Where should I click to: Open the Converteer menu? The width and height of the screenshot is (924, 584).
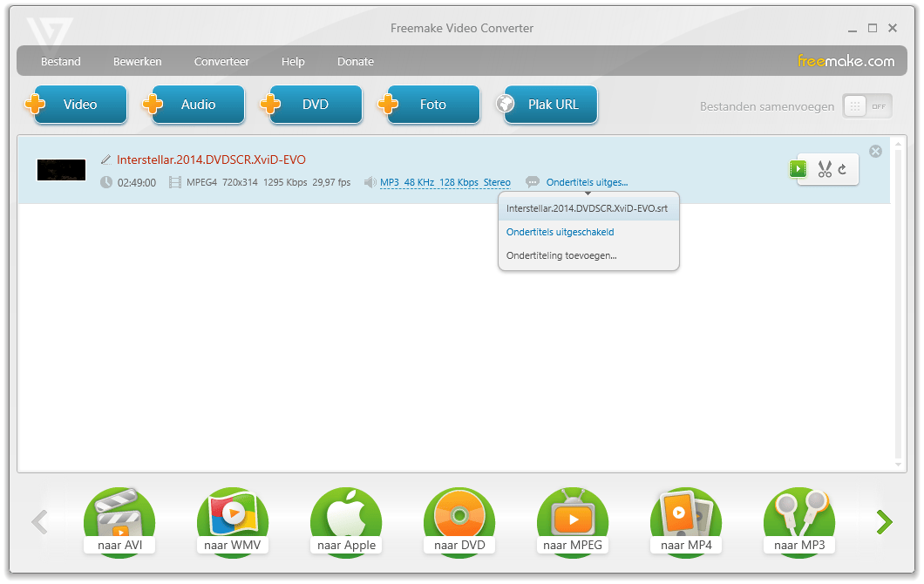click(x=221, y=61)
